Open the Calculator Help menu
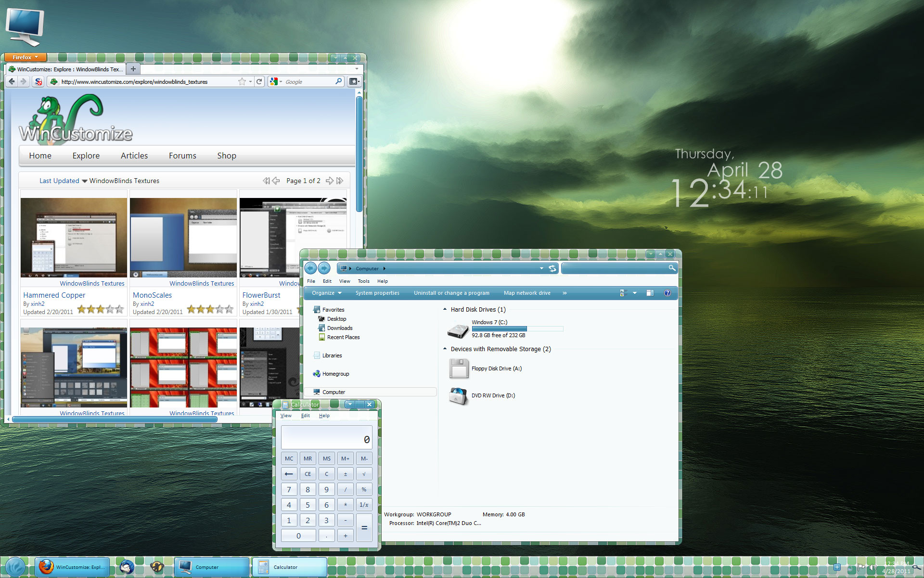 [x=324, y=415]
